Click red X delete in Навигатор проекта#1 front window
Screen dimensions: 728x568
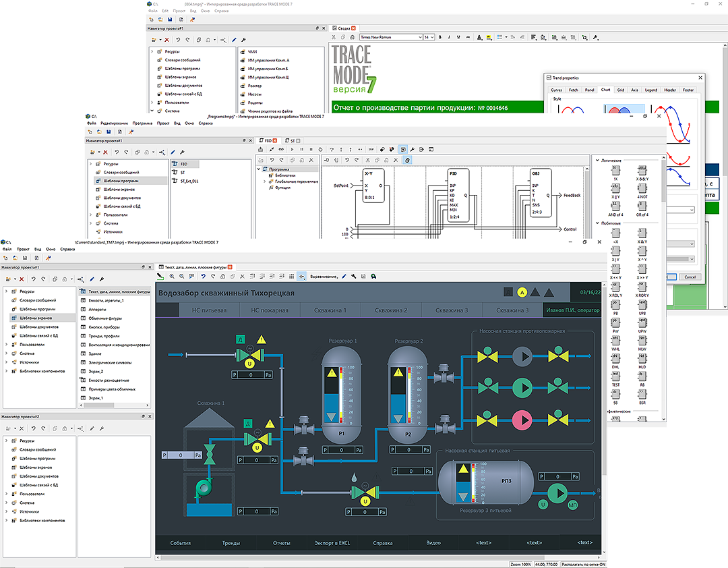pyautogui.click(x=22, y=279)
